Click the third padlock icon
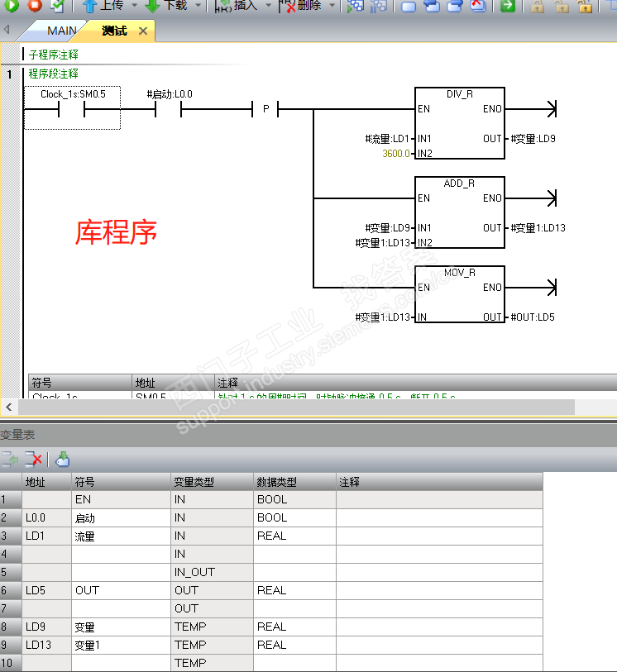The width and height of the screenshot is (617, 672). [x=586, y=6]
